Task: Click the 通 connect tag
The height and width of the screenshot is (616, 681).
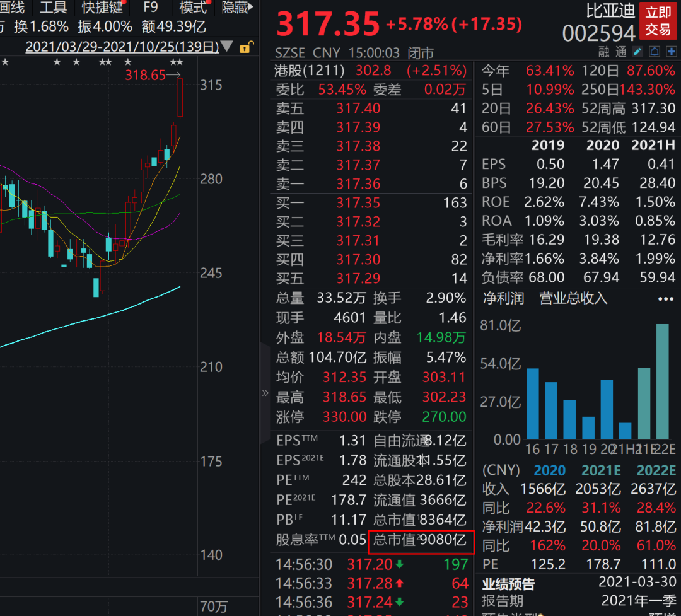Action: point(621,52)
